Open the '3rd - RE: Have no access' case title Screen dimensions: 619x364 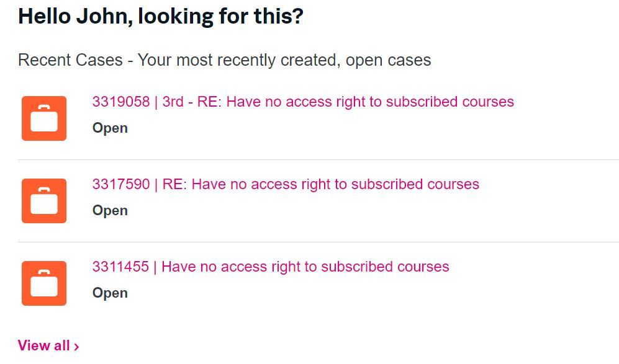click(338, 102)
